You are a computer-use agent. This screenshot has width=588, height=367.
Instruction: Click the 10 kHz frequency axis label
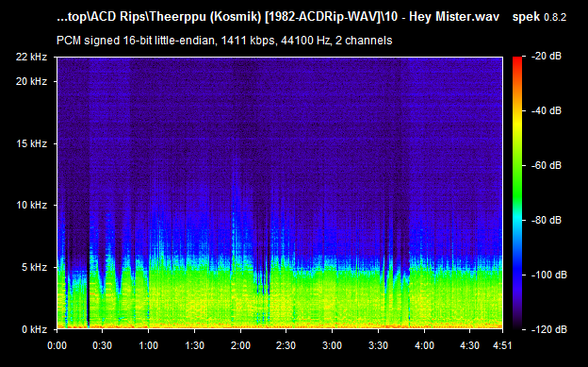point(31,205)
